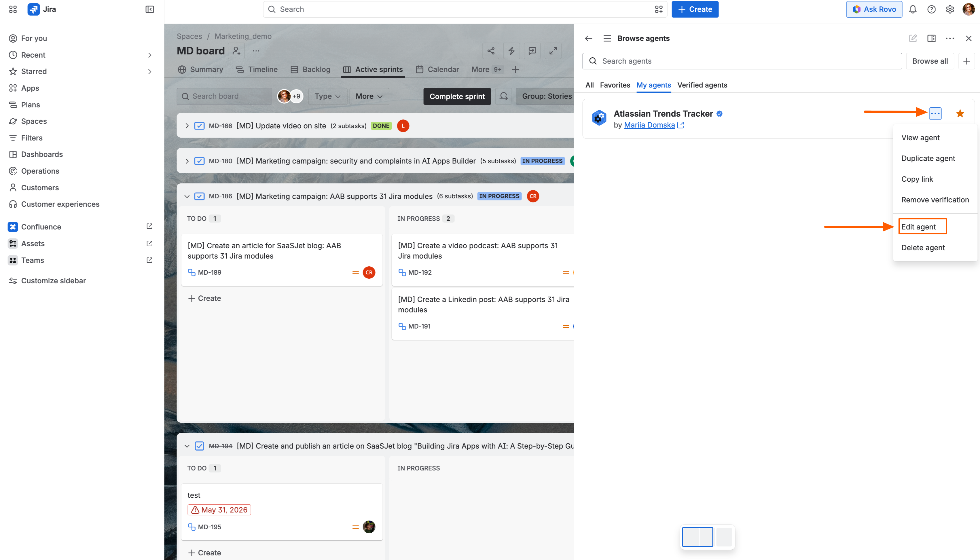
Task: Expand the Starred sidebar section
Action: coord(150,71)
